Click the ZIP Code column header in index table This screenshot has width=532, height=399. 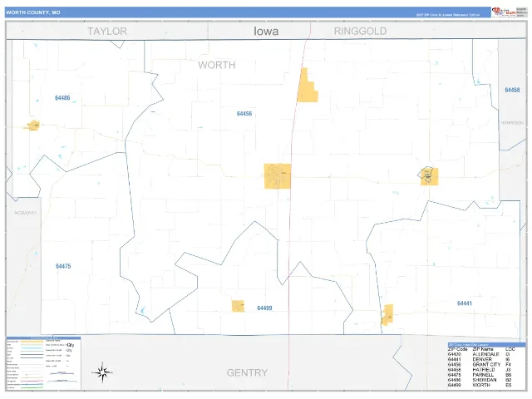[458, 349]
